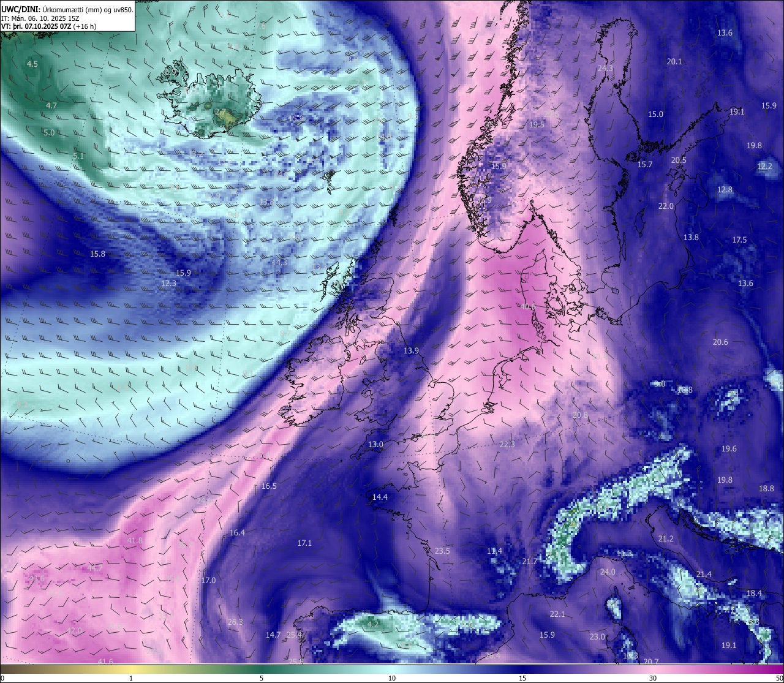This screenshot has height=683, width=784.
Task: Click the map value 24.3
Action: pyautogui.click(x=606, y=68)
